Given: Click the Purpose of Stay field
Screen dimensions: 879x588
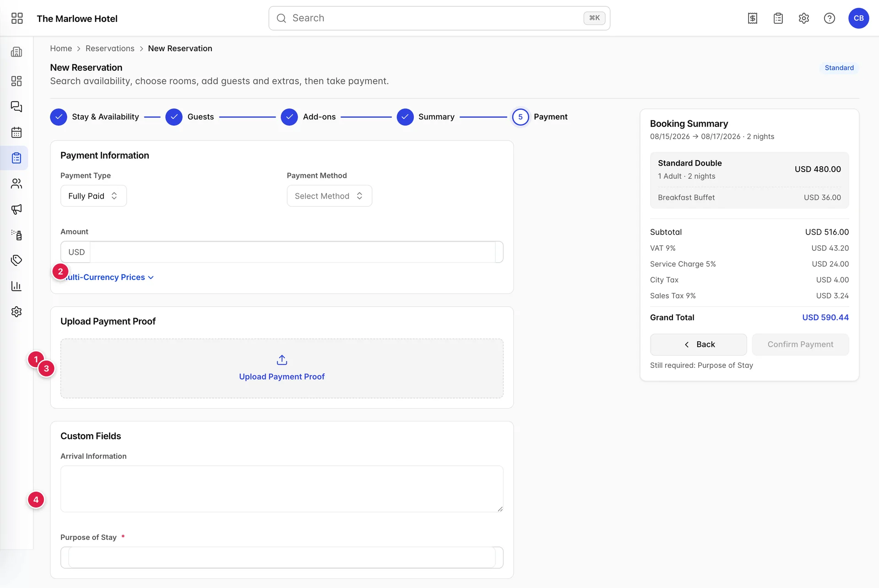Looking at the screenshot, I should pos(282,557).
